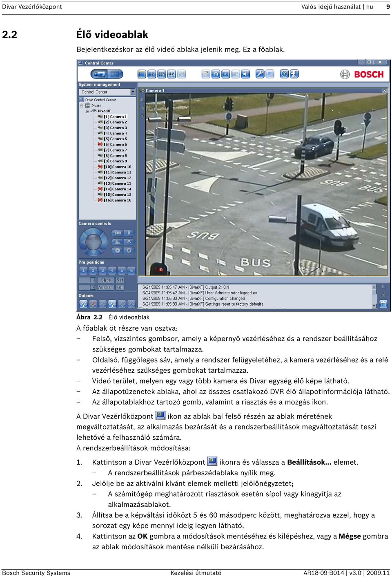Switch to live mode via camera icon
392x577 pixels.
coord(99,74)
